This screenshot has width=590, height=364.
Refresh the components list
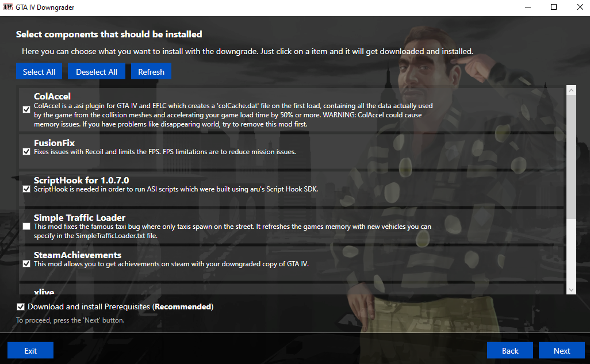151,71
